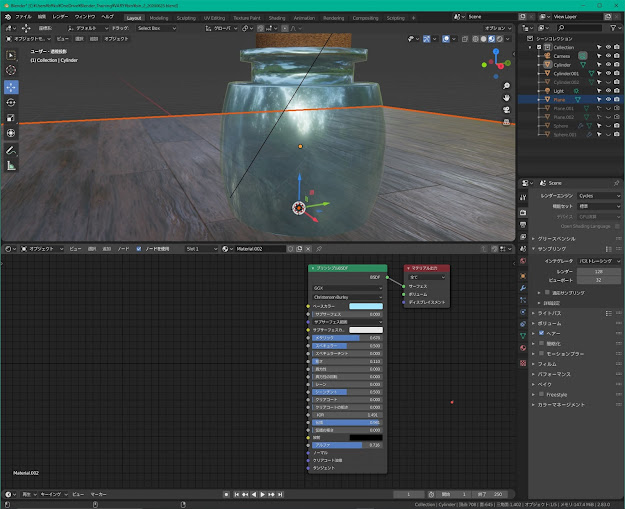The height and width of the screenshot is (509, 625).
Task: Open the GGX distribution dropdown on the BSDF node
Action: click(x=348, y=288)
